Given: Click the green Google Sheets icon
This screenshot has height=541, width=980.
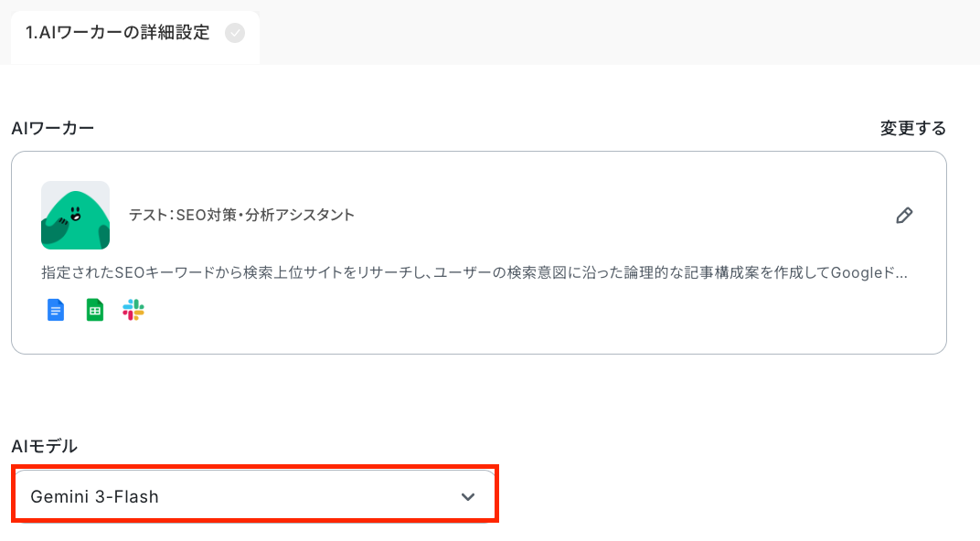Looking at the screenshot, I should (94, 310).
